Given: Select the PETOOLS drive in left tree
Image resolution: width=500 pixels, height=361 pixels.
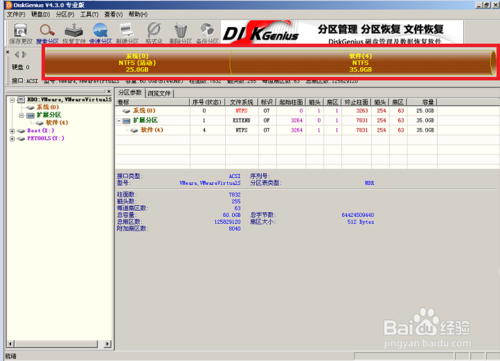Looking at the screenshot, I should click(x=46, y=138).
